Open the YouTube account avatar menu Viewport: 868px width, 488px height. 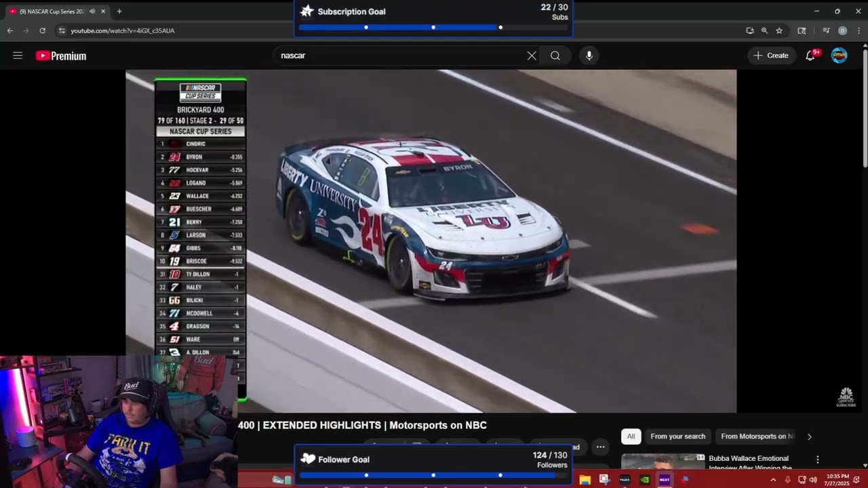[839, 56]
